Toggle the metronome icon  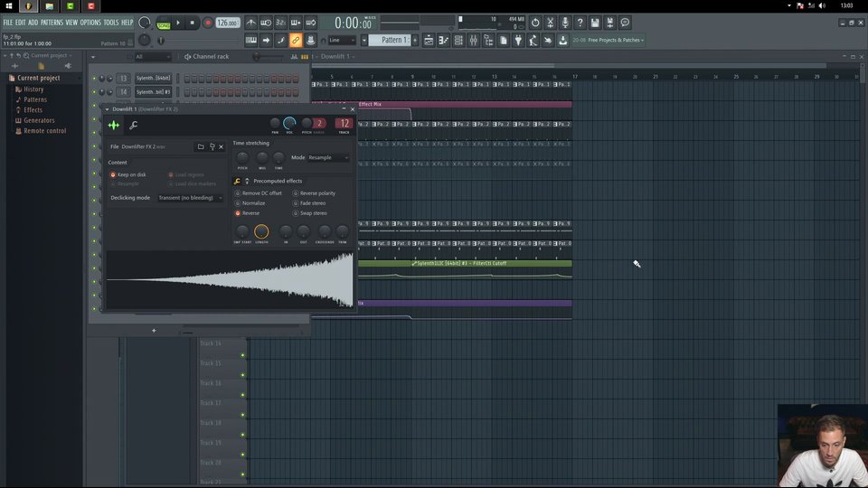(251, 23)
